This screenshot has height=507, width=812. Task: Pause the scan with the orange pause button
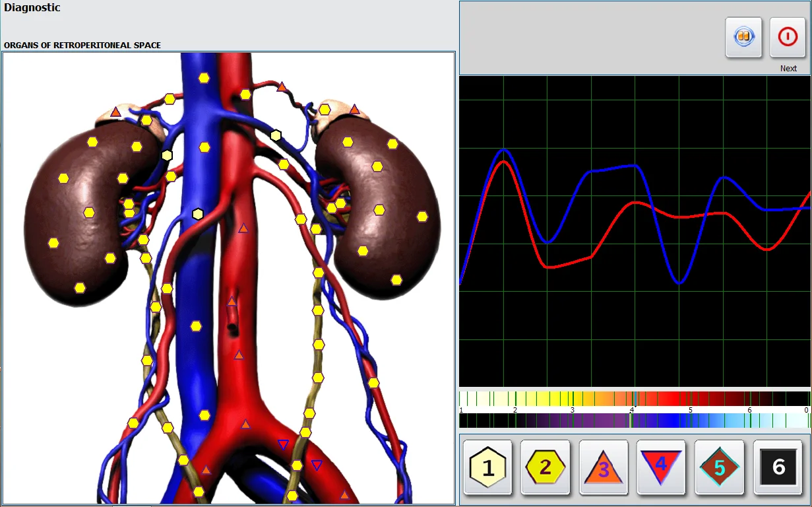click(x=743, y=37)
